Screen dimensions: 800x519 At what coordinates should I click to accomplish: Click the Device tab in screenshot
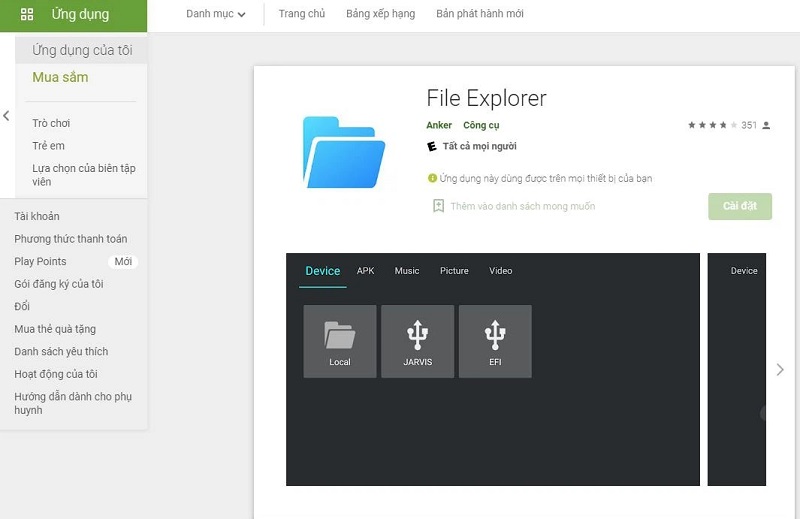(x=322, y=271)
